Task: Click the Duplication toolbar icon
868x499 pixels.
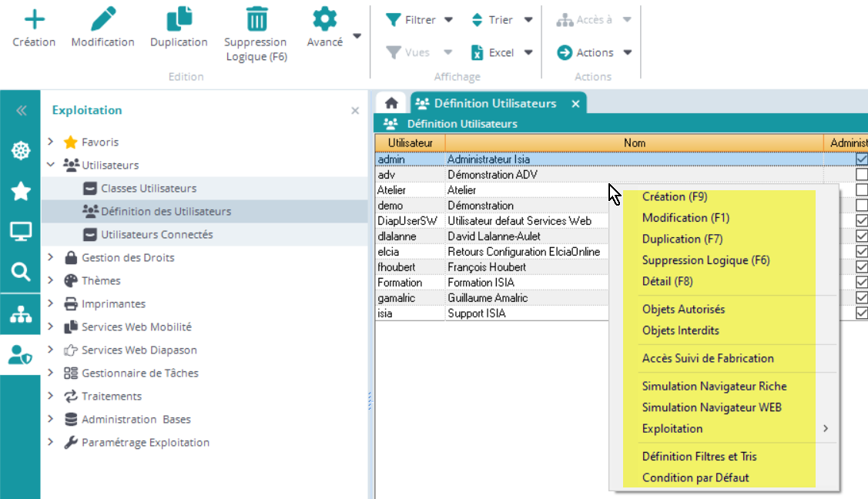Action: click(x=179, y=19)
